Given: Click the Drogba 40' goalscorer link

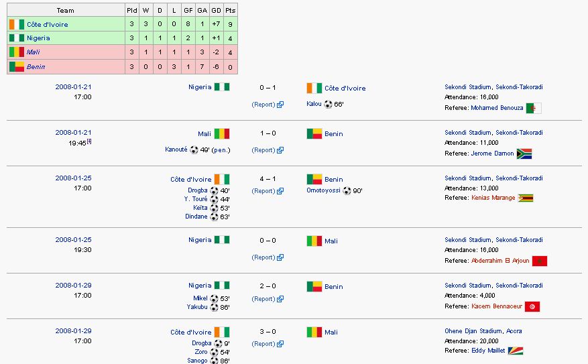Looking at the screenshot, I should tap(198, 190).
